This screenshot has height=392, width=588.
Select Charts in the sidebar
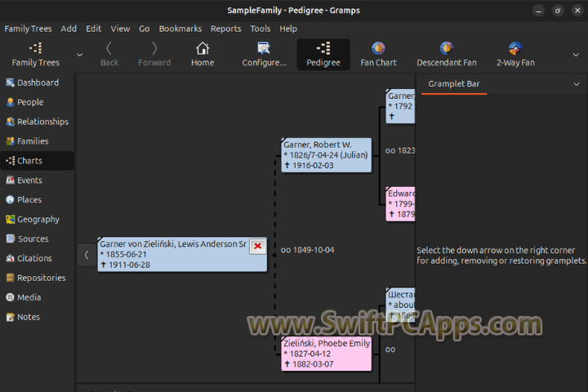[37, 161]
